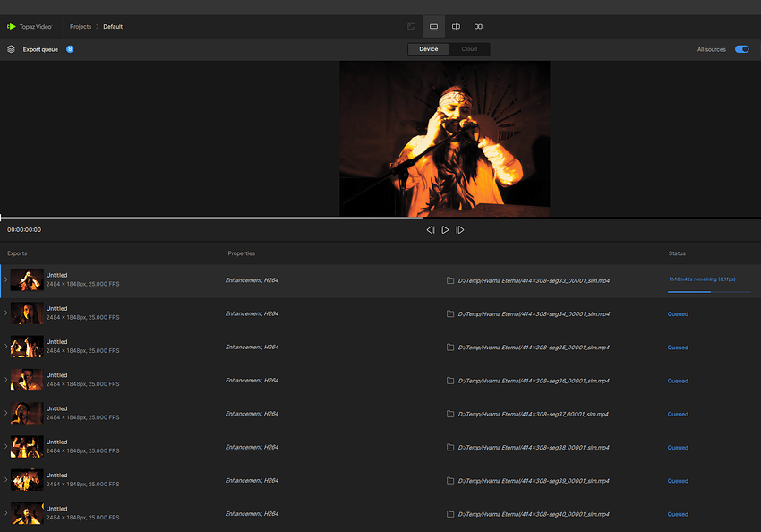Expand the seg37 export row
The height and width of the screenshot is (532, 761).
coord(6,413)
